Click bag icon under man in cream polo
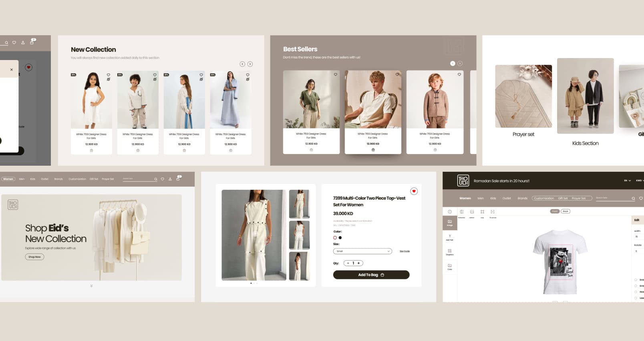Image resolution: width=644 pixels, height=341 pixels. click(x=373, y=150)
